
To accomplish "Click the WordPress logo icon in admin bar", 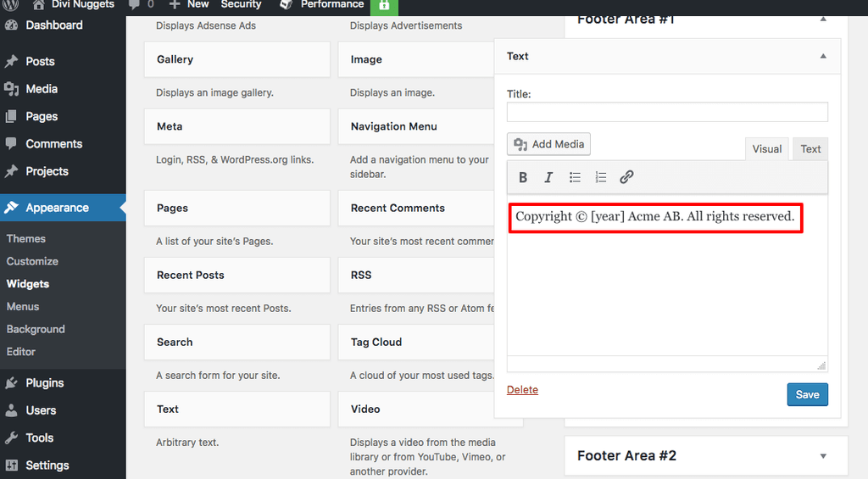I will [x=11, y=5].
